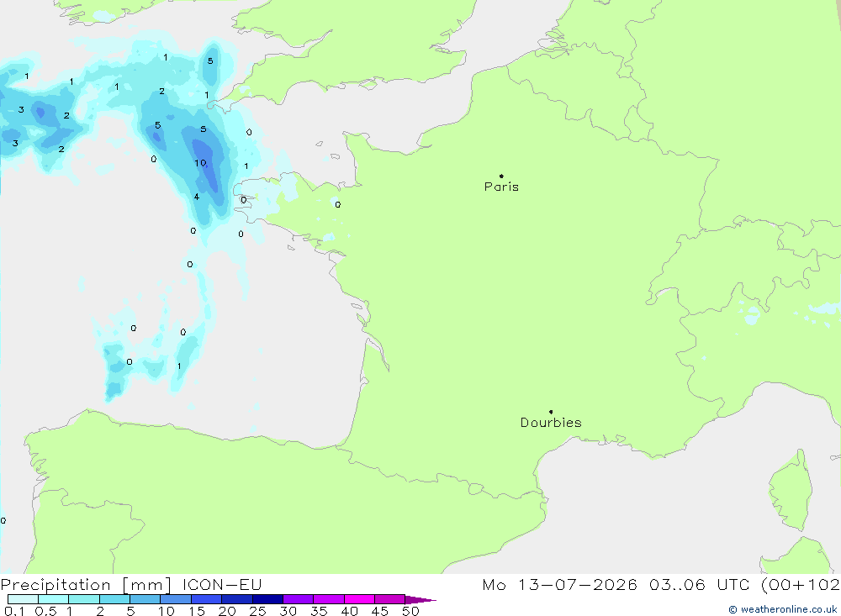Click the Dourbies city label
Image resolution: width=841 pixels, height=616 pixels.
(x=551, y=423)
